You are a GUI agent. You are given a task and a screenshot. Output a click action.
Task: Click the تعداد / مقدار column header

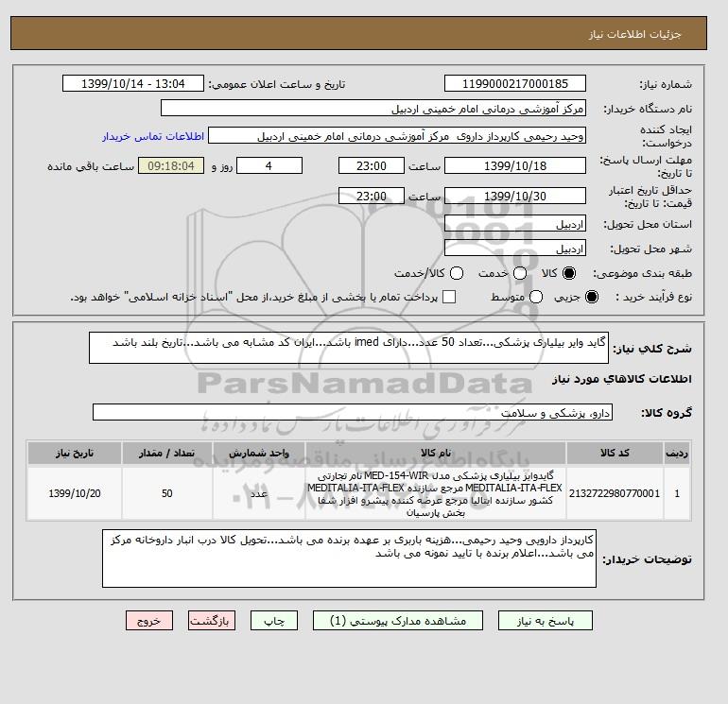coord(167,453)
